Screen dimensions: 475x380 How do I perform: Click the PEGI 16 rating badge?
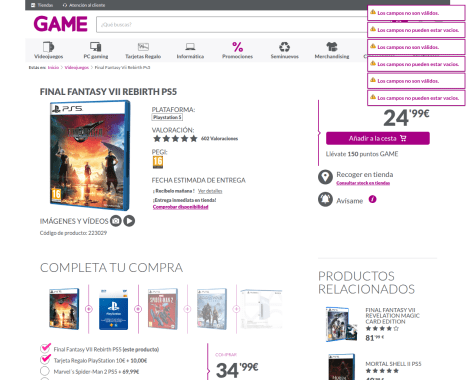(158, 162)
